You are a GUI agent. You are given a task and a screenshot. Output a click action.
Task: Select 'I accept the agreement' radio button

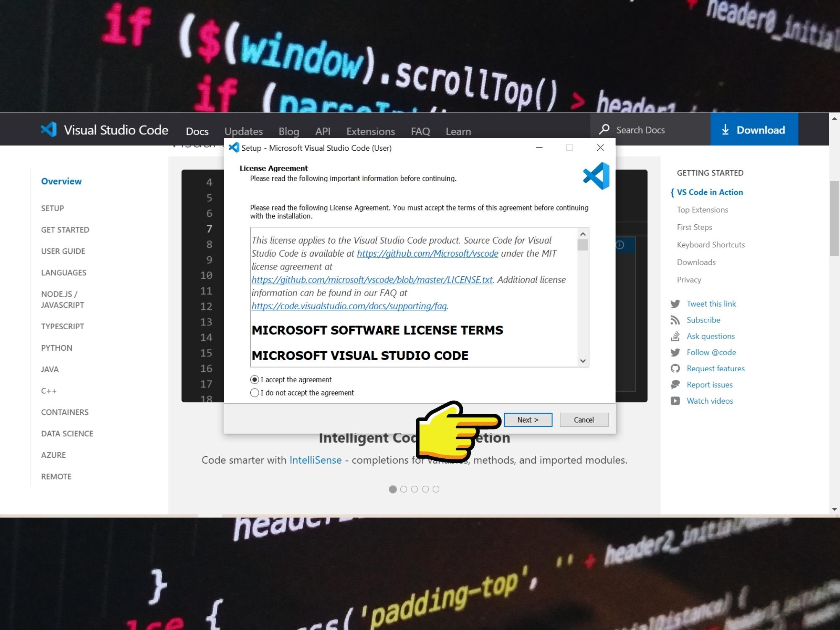click(x=255, y=380)
